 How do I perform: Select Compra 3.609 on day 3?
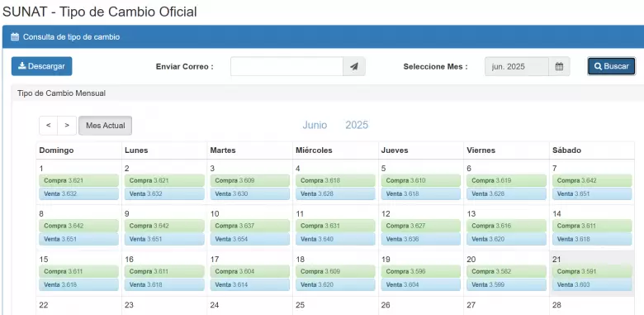point(249,180)
